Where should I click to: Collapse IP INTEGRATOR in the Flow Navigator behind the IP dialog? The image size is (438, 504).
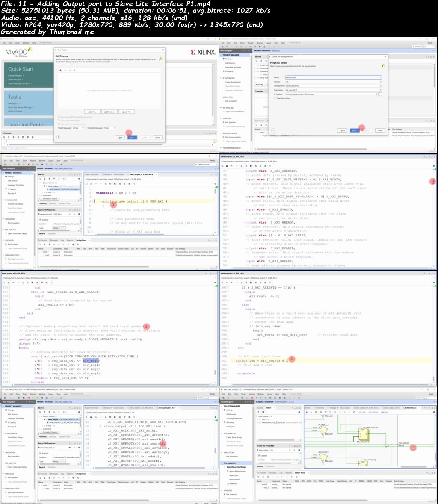pyautogui.click(x=221, y=78)
